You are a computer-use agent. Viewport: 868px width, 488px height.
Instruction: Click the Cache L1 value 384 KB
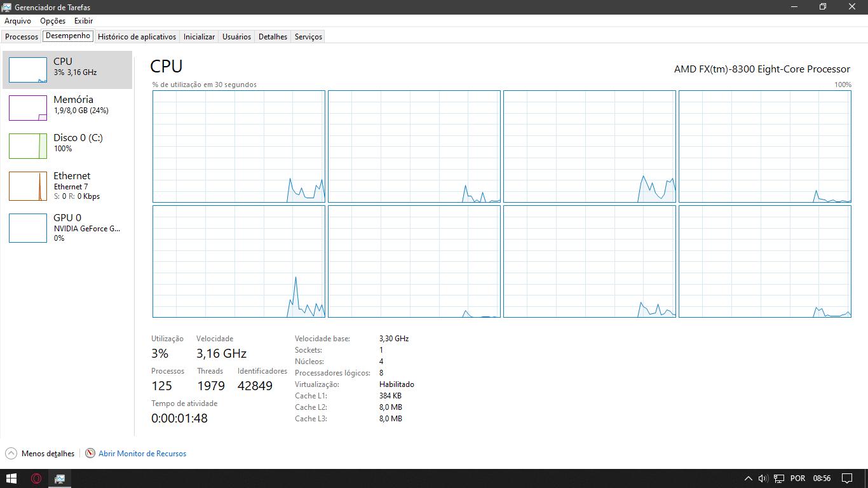(x=390, y=396)
